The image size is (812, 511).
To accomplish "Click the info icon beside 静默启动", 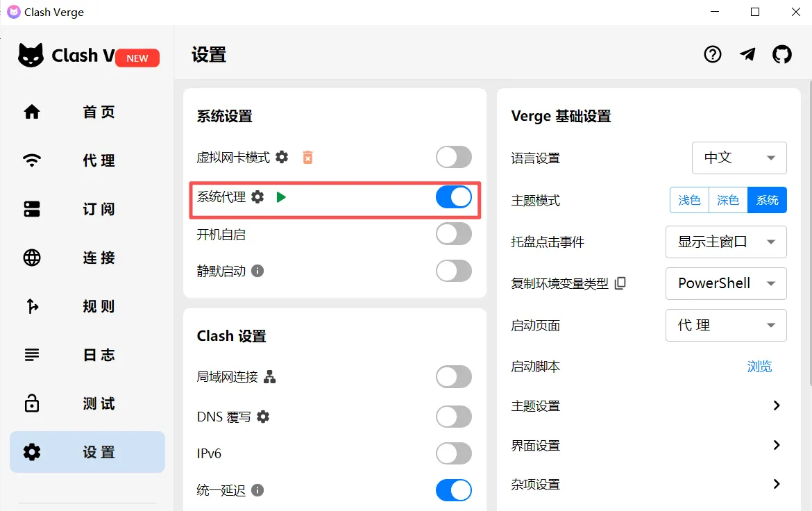I will pos(257,271).
